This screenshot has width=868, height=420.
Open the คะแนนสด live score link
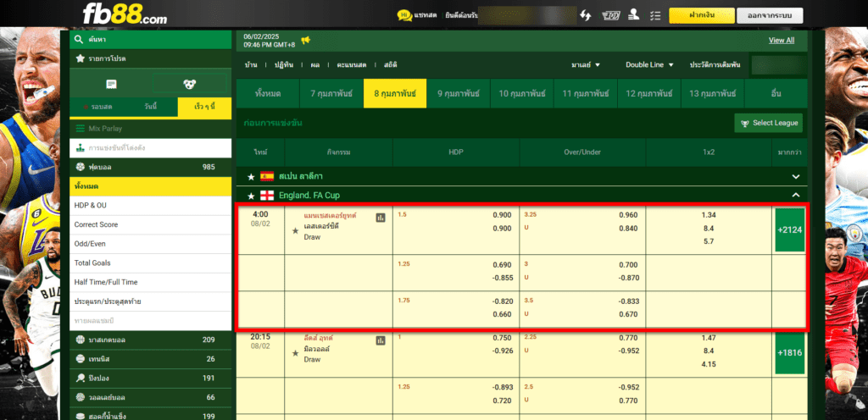pyautogui.click(x=352, y=64)
